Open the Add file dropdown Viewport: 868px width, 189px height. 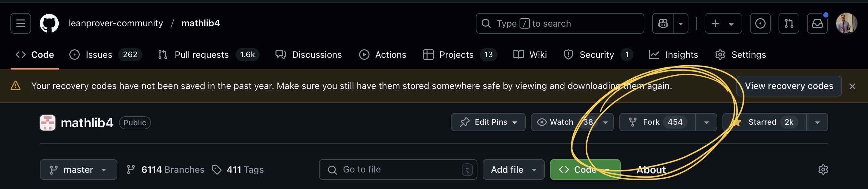[513, 170]
